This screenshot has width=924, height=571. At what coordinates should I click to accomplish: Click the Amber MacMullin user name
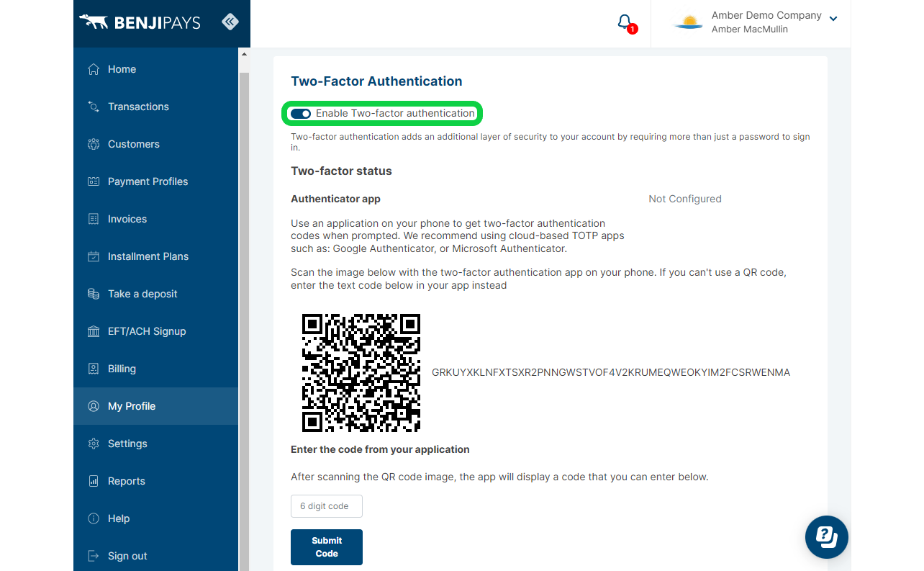click(x=750, y=30)
